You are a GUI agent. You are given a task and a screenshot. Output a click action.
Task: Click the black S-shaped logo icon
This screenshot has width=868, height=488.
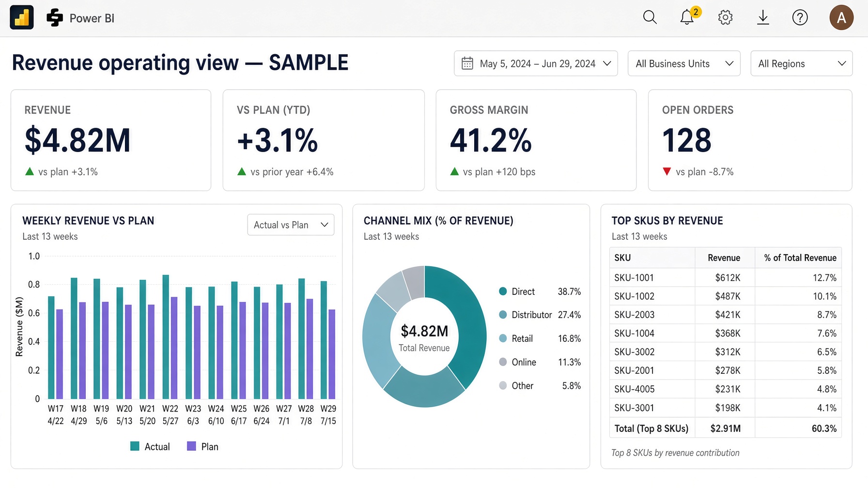(55, 18)
